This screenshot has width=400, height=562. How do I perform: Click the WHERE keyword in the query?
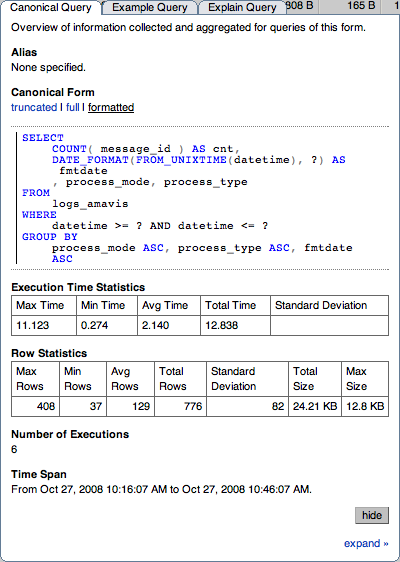point(39,215)
